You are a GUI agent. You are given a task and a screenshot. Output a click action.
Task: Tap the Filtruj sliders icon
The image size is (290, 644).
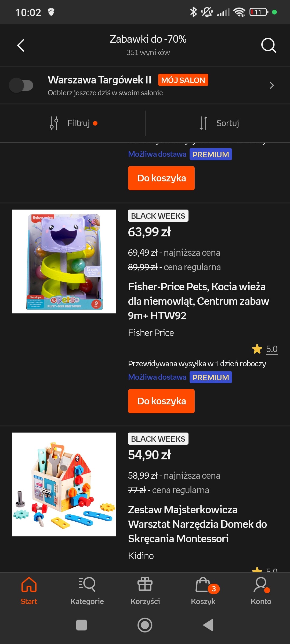(54, 123)
